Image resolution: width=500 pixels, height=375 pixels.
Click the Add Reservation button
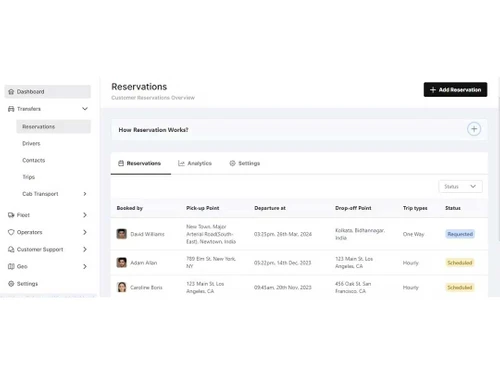[x=455, y=90]
